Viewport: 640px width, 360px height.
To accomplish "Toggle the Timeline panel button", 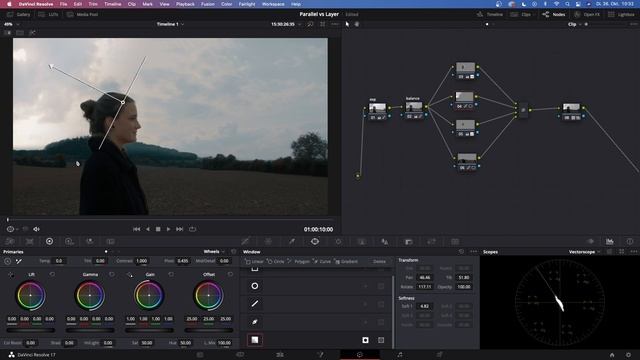I will click(x=489, y=14).
